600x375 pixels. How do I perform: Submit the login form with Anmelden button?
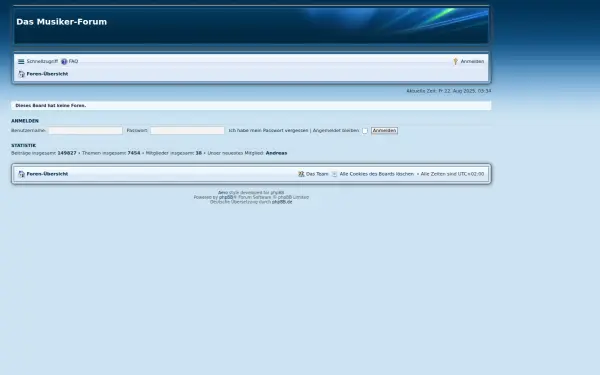click(384, 131)
